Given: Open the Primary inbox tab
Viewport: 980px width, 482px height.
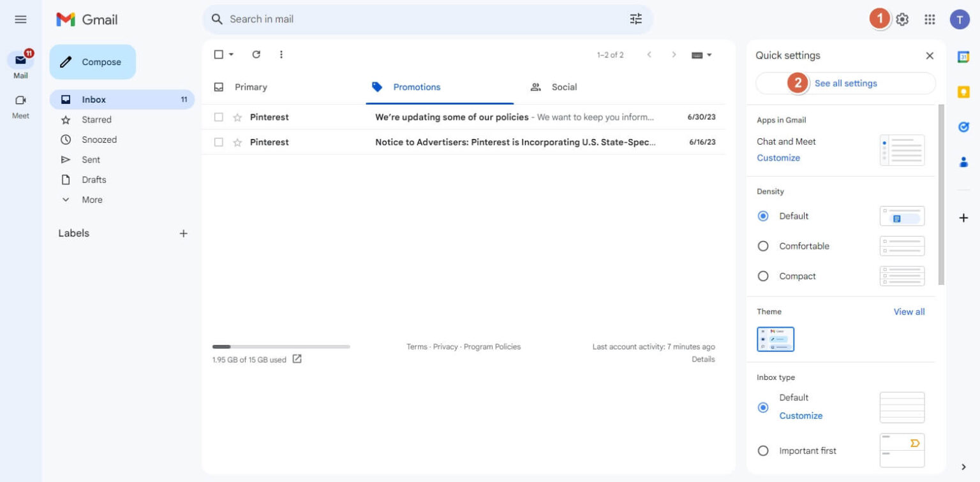Looking at the screenshot, I should (x=249, y=87).
